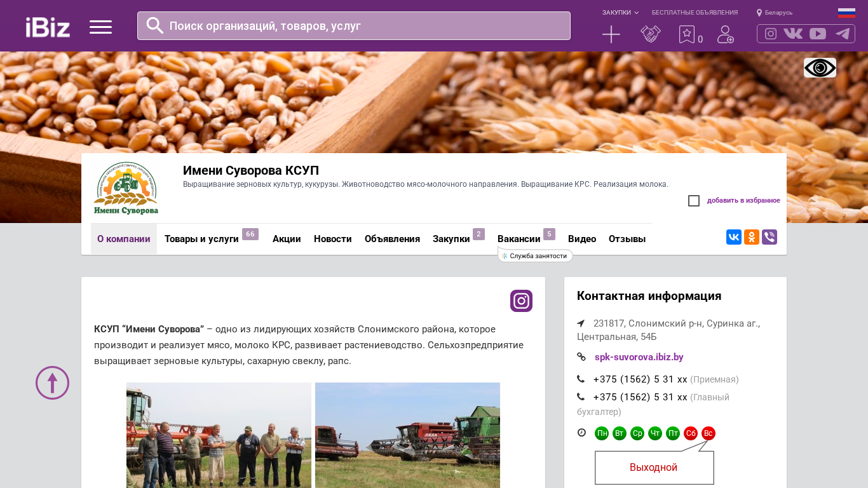This screenshot has height=488, width=868.
Task: Open iBiz YouTube channel in header
Action: [x=818, y=34]
